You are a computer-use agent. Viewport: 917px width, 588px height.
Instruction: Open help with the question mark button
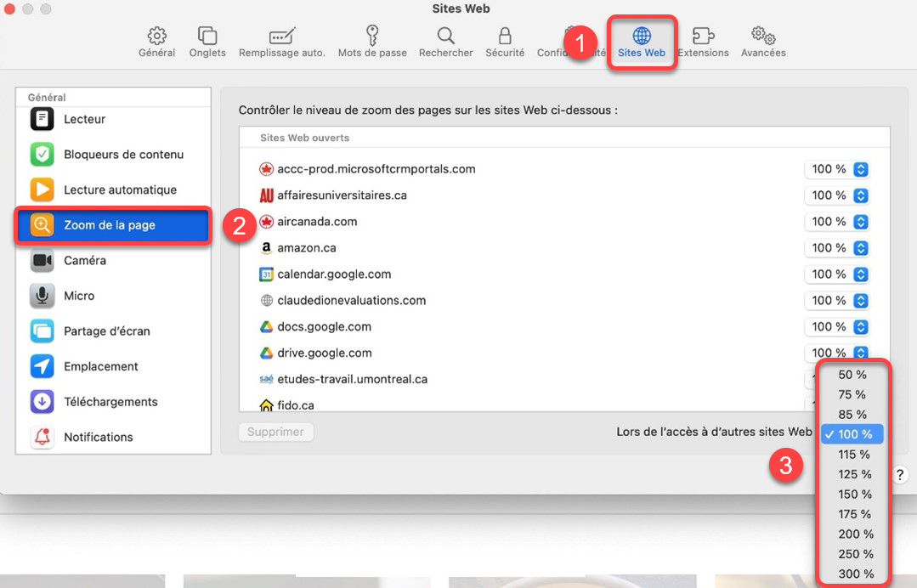pyautogui.click(x=900, y=474)
